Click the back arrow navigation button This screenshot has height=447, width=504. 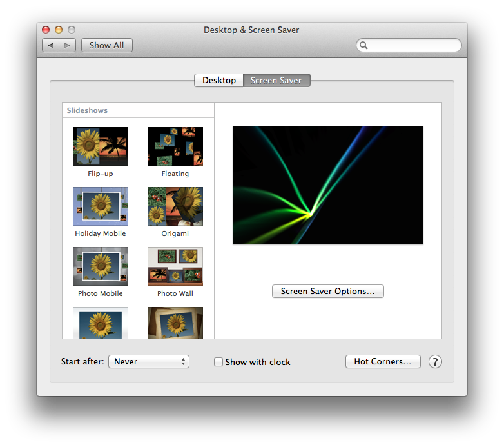50,45
